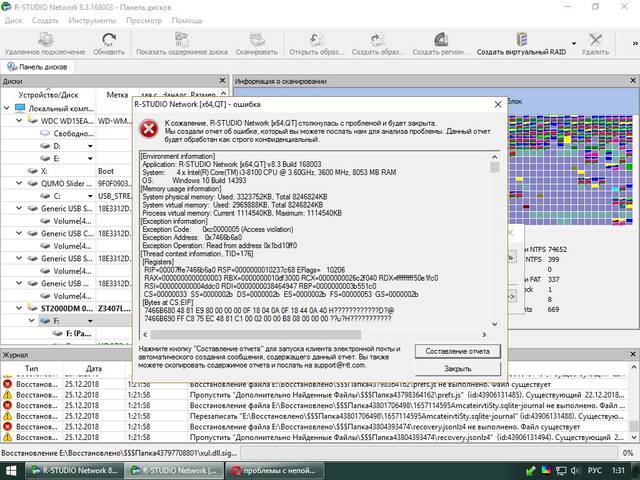This screenshot has width=640, height=480.
Task: Click the Refresh (Обновить) toolbar icon
Action: 109,40
